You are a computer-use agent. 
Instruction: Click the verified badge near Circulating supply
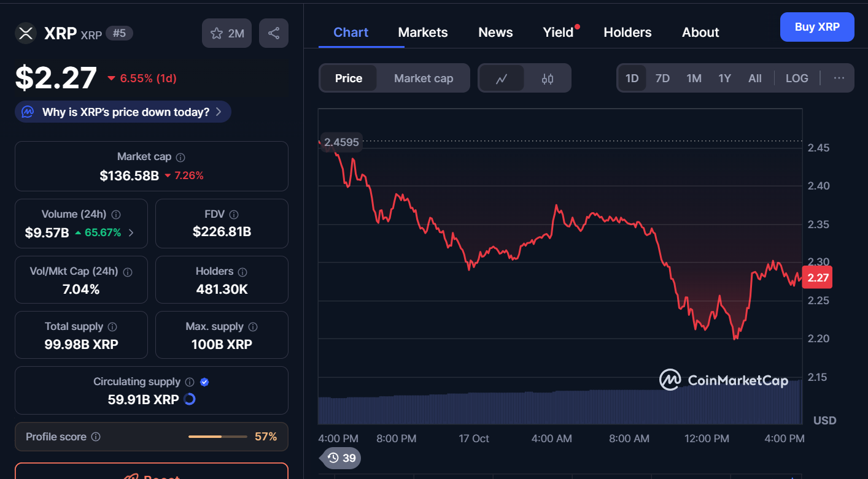[x=204, y=382]
